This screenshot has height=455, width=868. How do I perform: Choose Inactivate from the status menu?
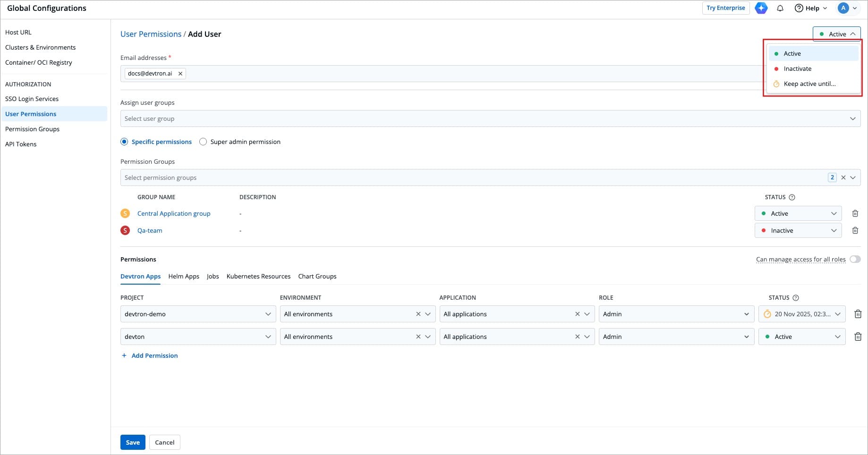click(797, 68)
